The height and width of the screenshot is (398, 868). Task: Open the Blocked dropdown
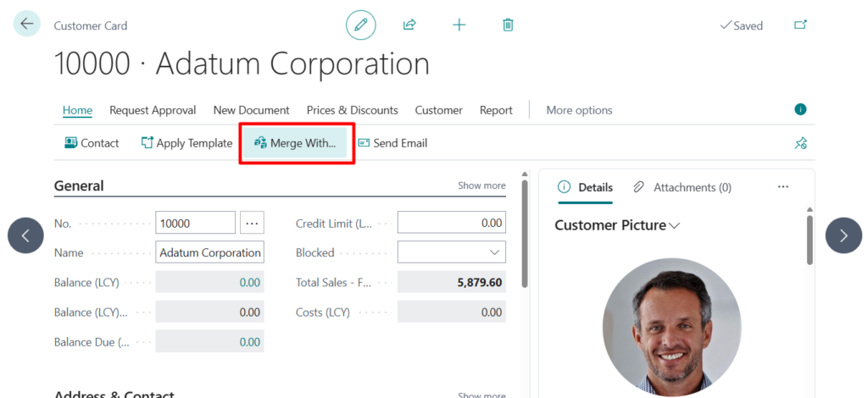pyautogui.click(x=494, y=252)
